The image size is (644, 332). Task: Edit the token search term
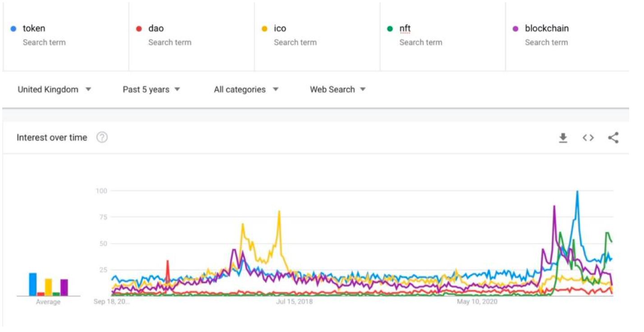click(x=34, y=28)
